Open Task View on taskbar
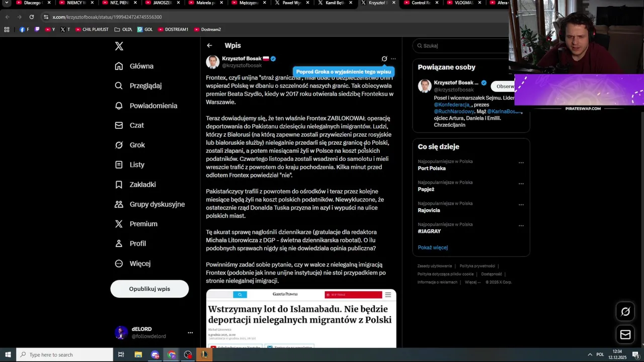Screen dimensions: 644x362 point(121,354)
